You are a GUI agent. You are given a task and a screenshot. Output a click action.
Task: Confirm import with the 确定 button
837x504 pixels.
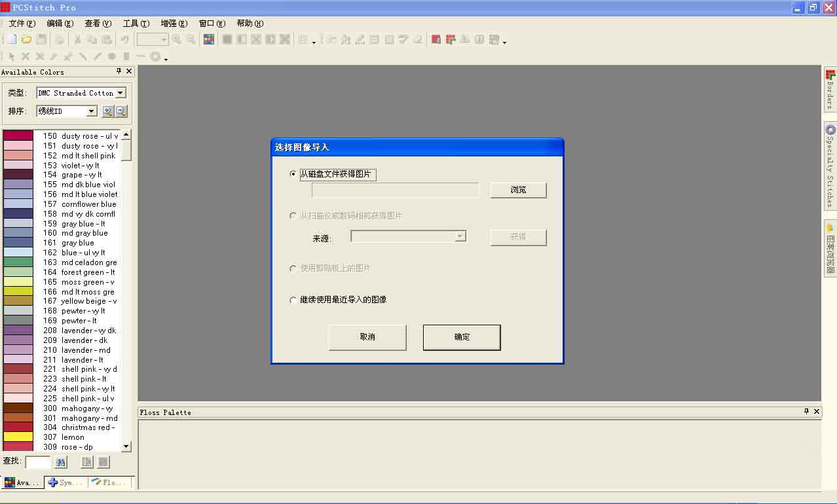461,337
